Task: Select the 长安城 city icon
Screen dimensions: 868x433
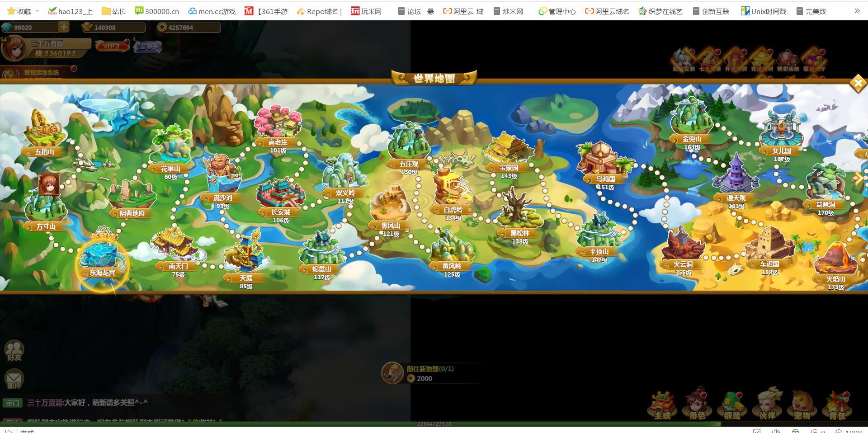Action: 280,197
